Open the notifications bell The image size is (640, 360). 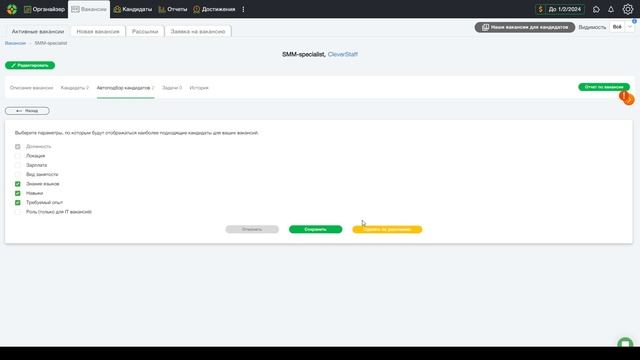pyautogui.click(x=611, y=9)
